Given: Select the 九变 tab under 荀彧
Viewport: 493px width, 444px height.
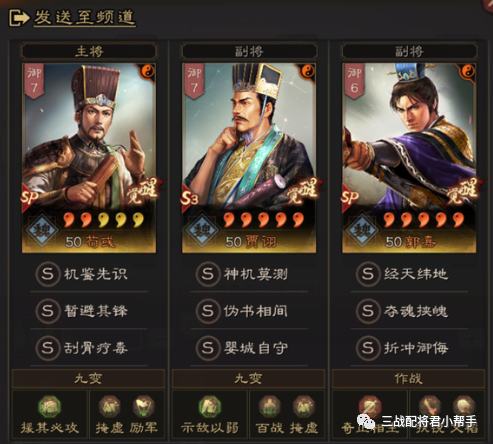Looking at the screenshot, I should (88, 379).
